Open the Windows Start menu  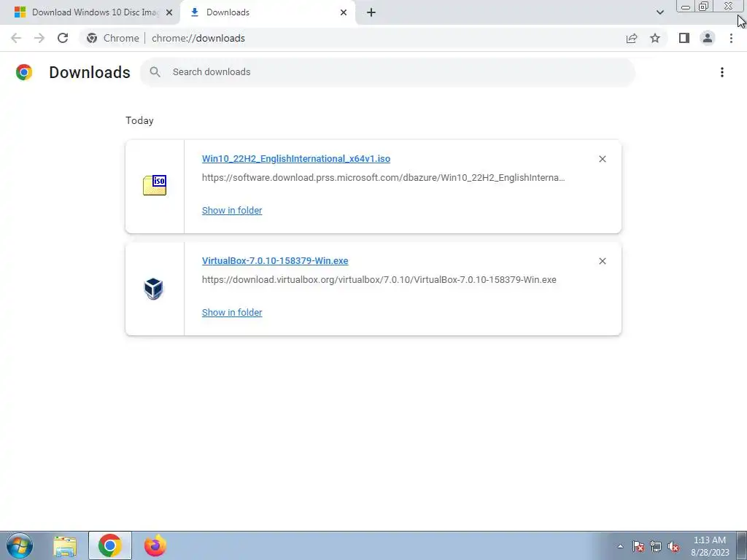(x=20, y=545)
